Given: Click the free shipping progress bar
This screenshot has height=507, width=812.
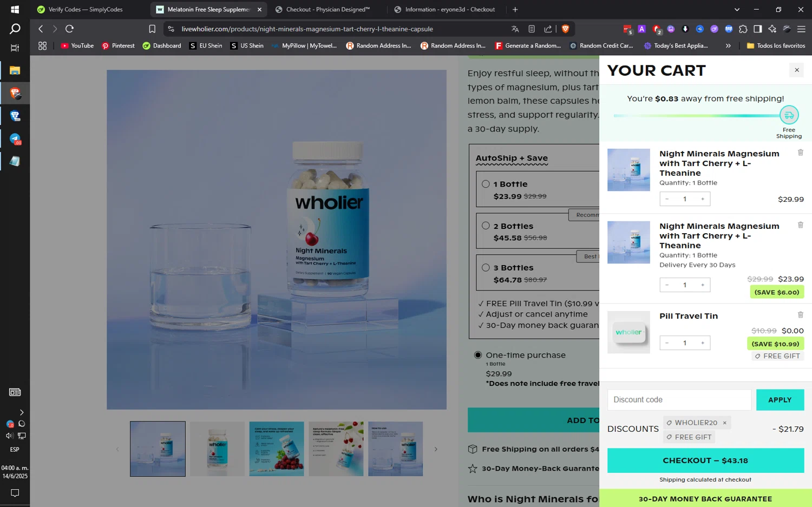Looking at the screenshot, I should (697, 115).
